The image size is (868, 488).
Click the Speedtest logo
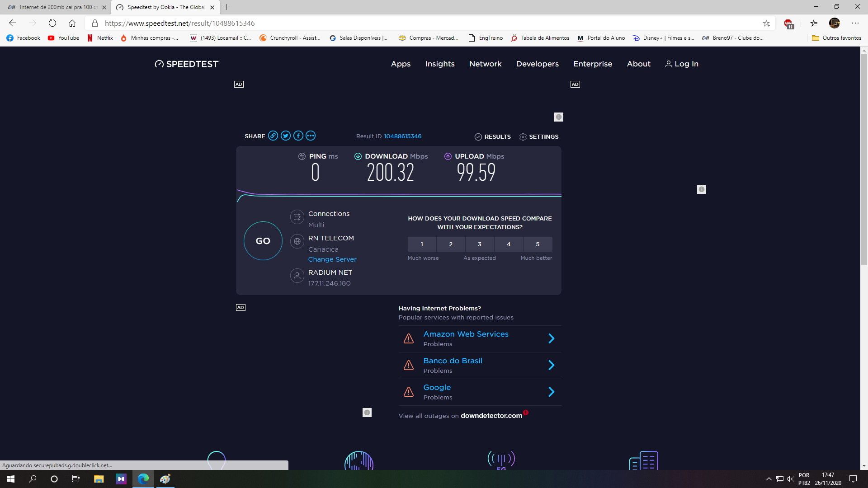[187, 64]
